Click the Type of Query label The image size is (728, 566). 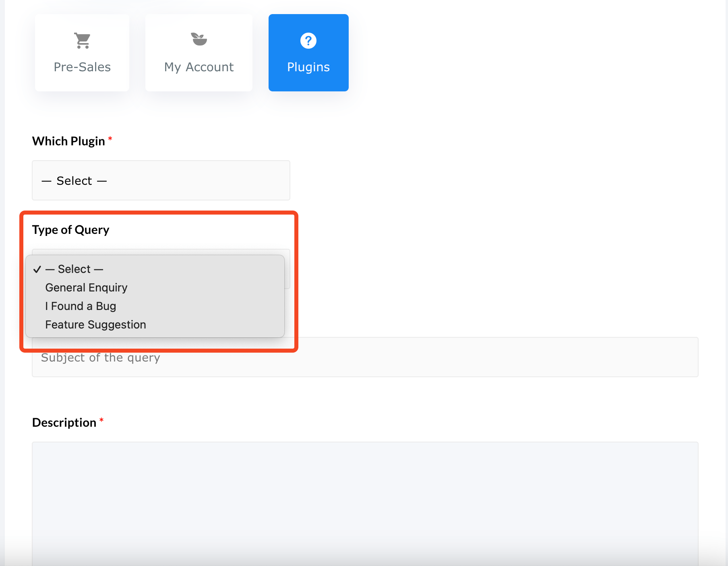[70, 230]
